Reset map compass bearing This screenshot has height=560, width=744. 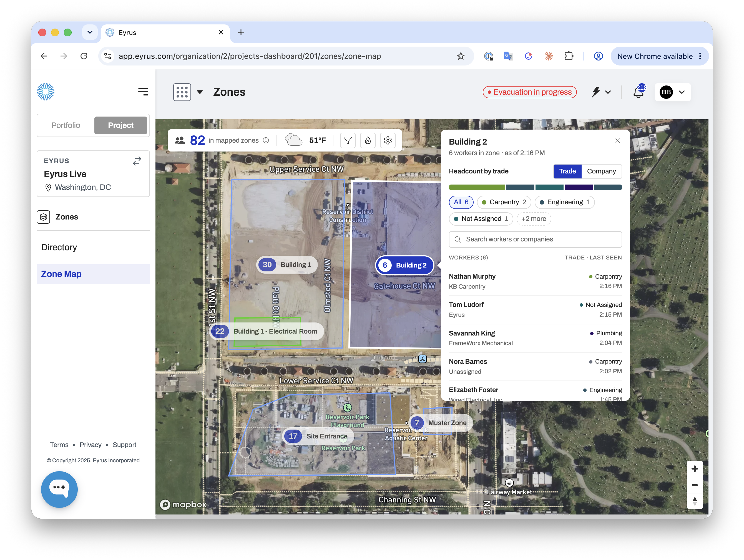[x=695, y=501]
